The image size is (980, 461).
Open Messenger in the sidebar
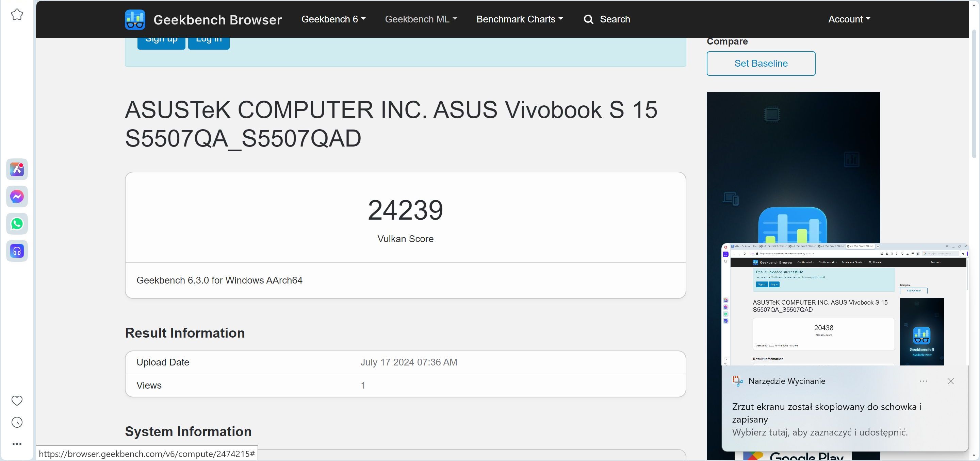[x=17, y=197]
